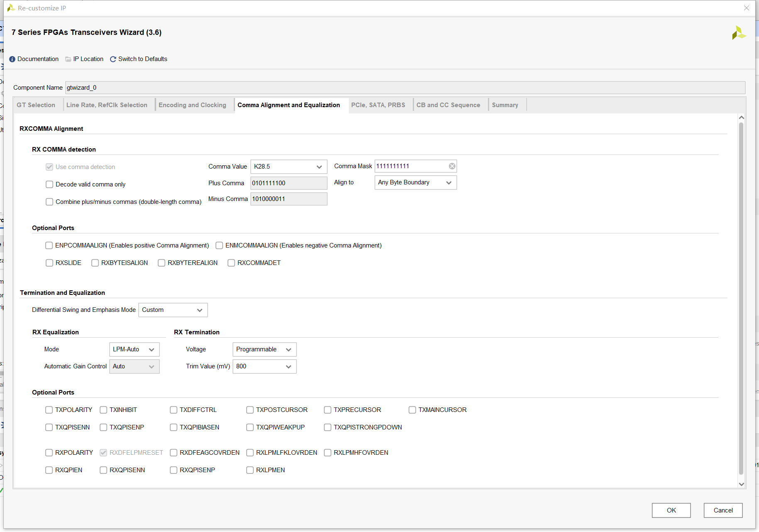Image resolution: width=759 pixels, height=532 pixels.
Task: Enable the TXPOLARITY port checkbox
Action: [49, 410]
